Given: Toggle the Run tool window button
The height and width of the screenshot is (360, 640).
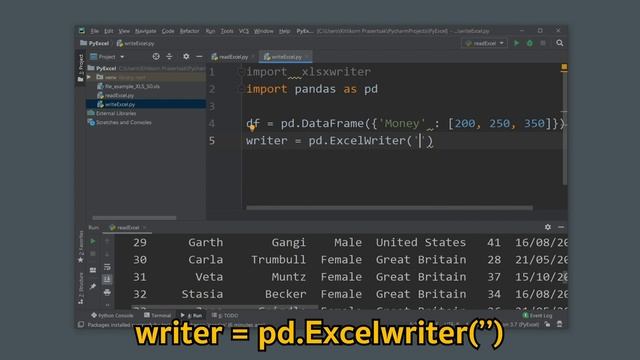Looking at the screenshot, I should tap(191, 315).
